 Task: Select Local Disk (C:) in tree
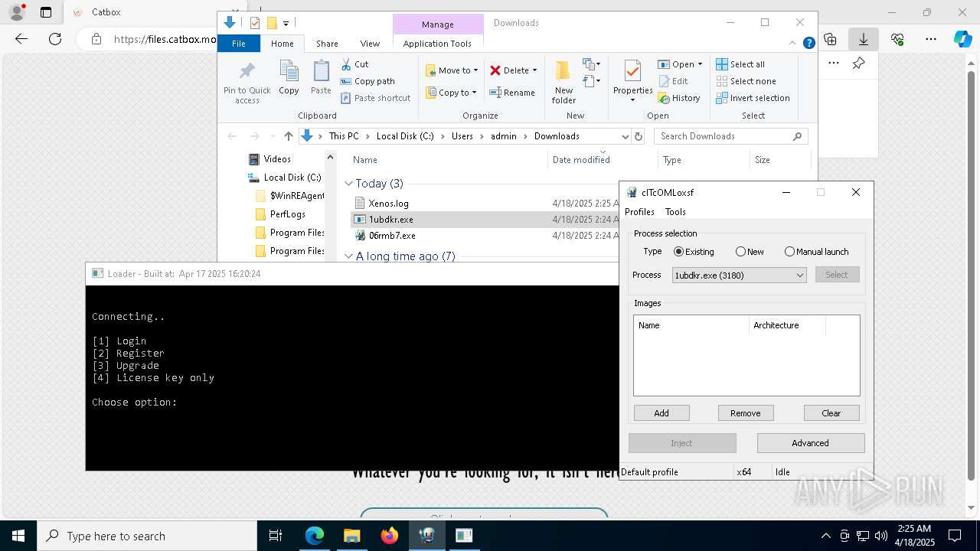point(292,178)
